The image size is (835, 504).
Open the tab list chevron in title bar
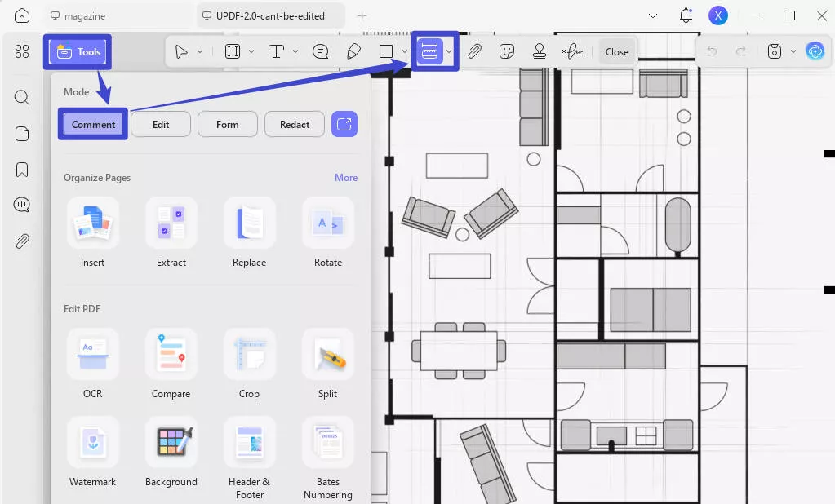tap(653, 15)
